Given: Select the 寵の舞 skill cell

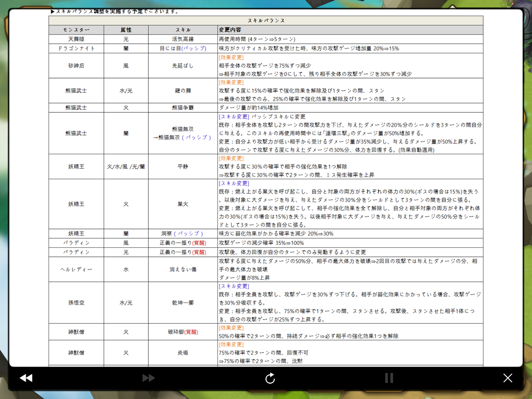Looking at the screenshot, I should 183,91.
